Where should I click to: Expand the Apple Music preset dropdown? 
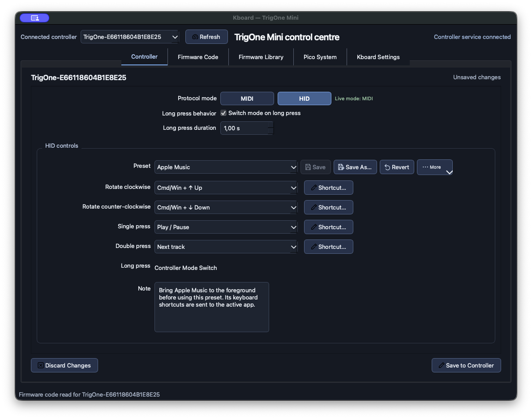226,167
